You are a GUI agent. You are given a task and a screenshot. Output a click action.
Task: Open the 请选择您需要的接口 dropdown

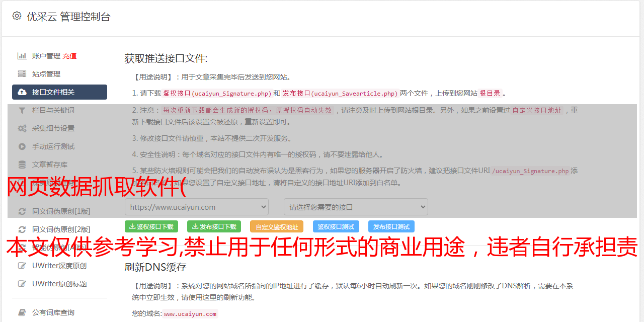[x=356, y=207]
